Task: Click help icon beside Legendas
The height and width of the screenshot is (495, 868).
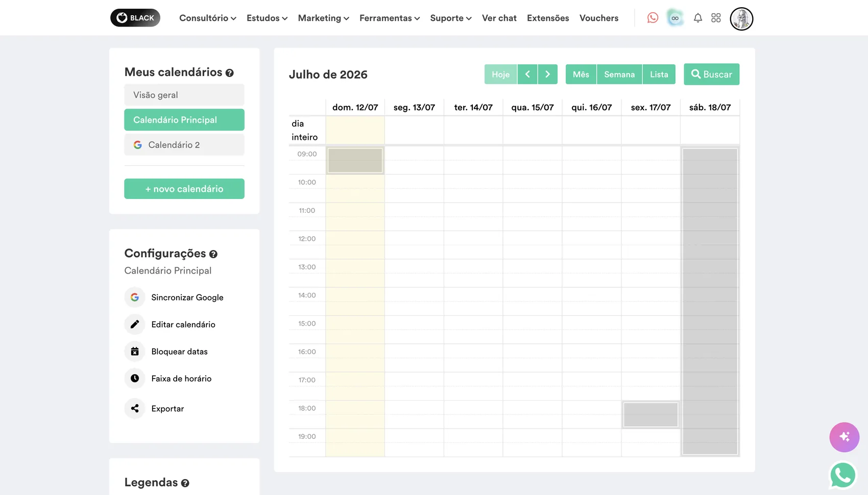Action: (x=185, y=483)
